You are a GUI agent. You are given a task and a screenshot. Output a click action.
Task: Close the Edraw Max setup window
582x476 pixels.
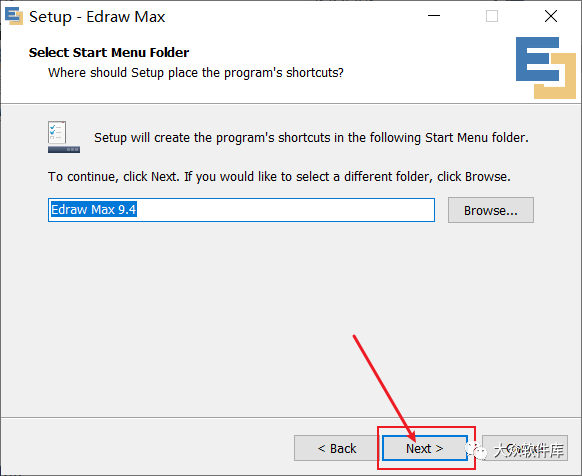tap(551, 16)
